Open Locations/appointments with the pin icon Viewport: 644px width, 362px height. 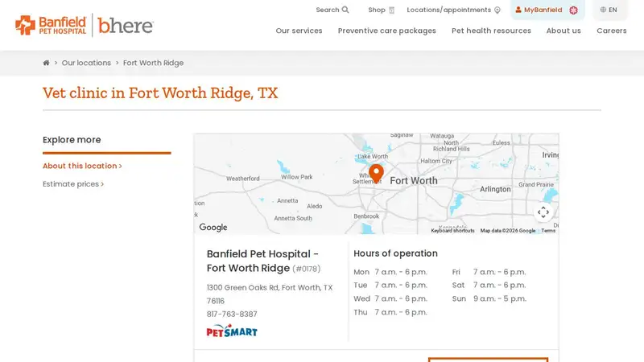coord(453,10)
